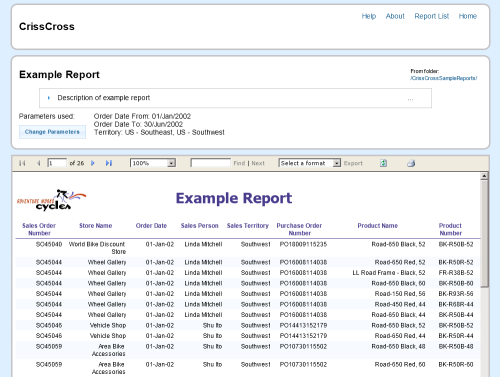The width and height of the screenshot is (500, 377).
Task: Click the find text input field
Action: click(x=210, y=163)
